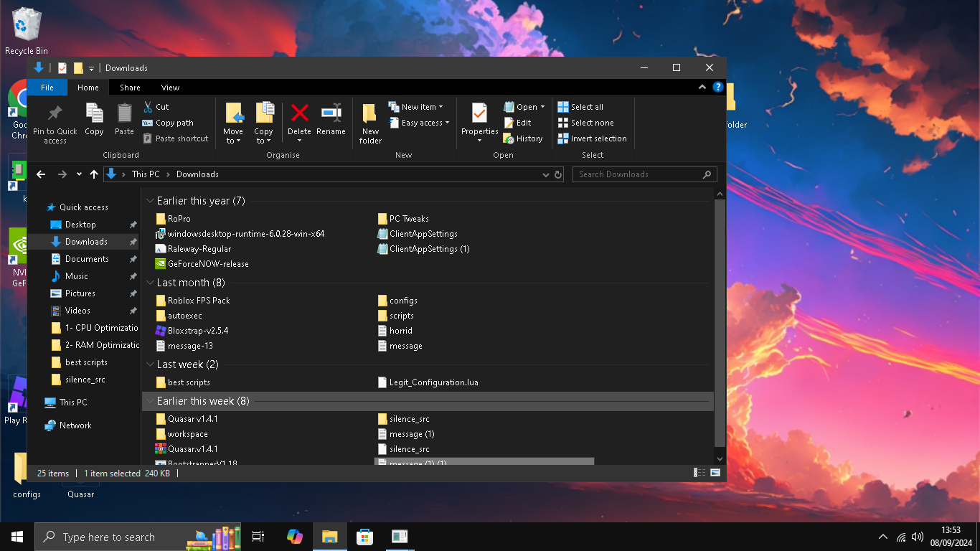Viewport: 980px width, 551px height.
Task: Collapse the Earlier this year group
Action: click(150, 201)
